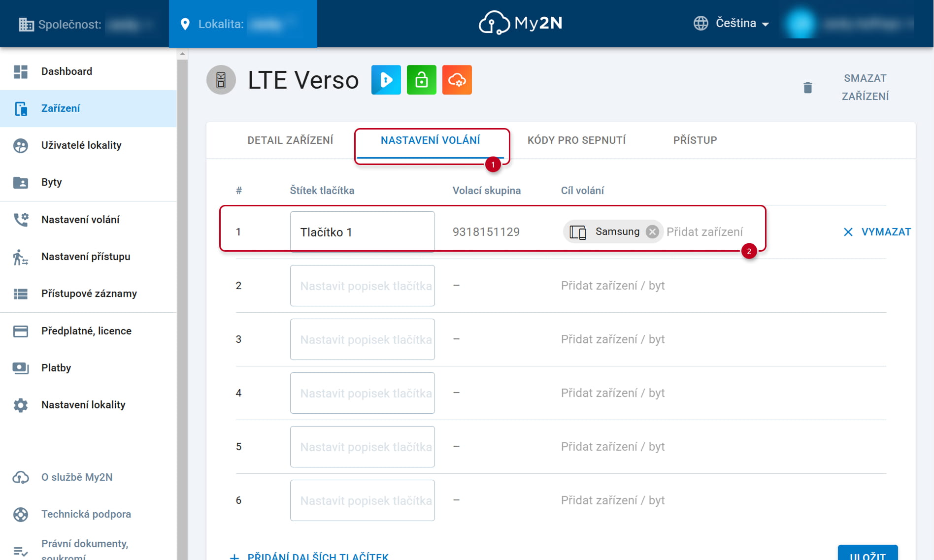Click the blue video call service icon

(386, 80)
